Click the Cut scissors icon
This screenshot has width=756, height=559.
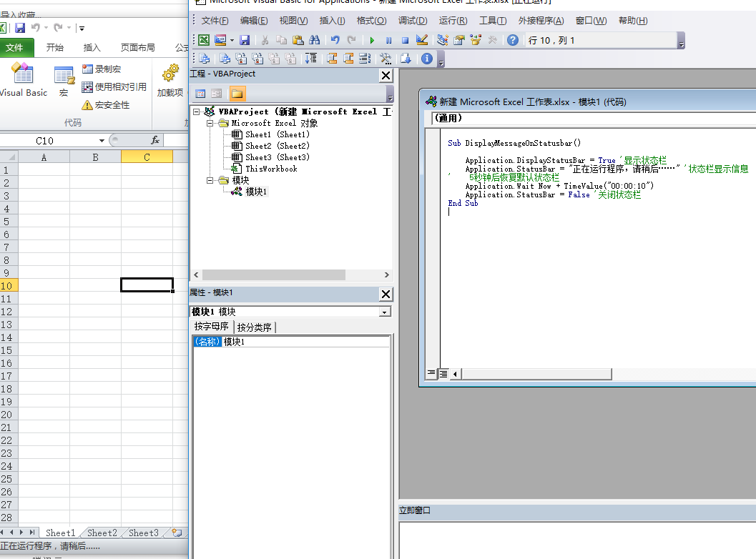coord(265,41)
